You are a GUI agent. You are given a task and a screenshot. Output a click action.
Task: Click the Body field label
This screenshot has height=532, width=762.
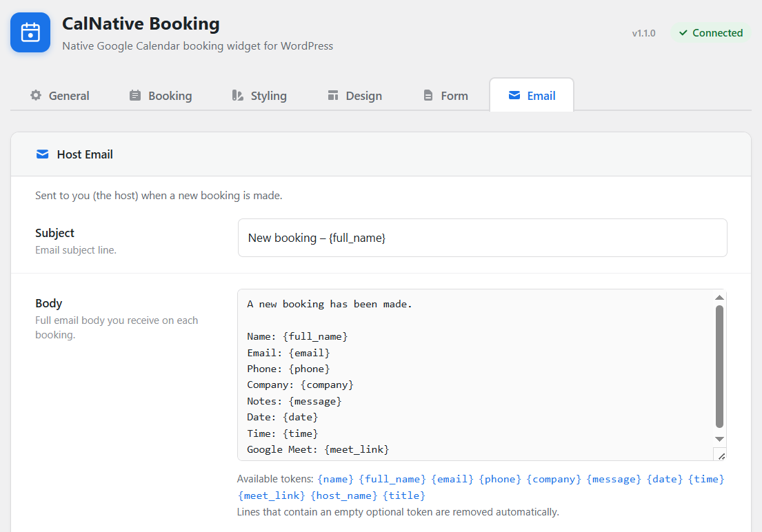point(48,303)
